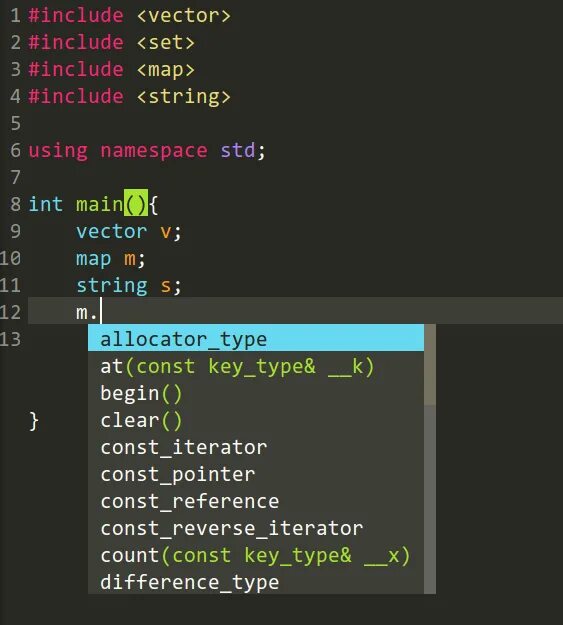Screen dimensions: 563x625
Task: Pick begin() from autocomplete list
Action: (256, 393)
